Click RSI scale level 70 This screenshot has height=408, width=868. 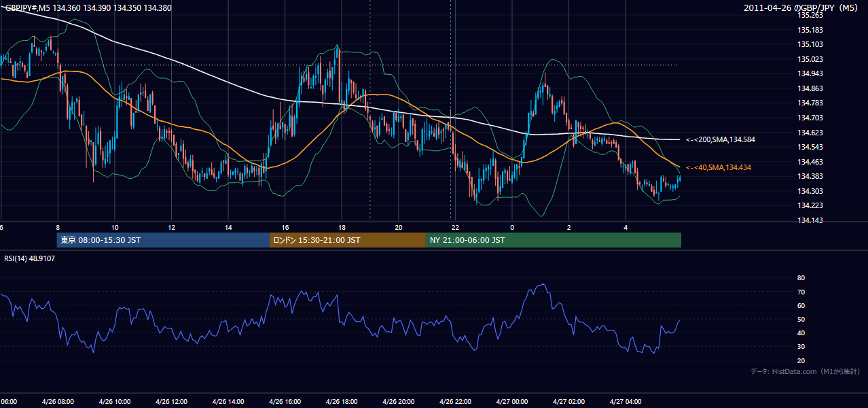tap(801, 292)
